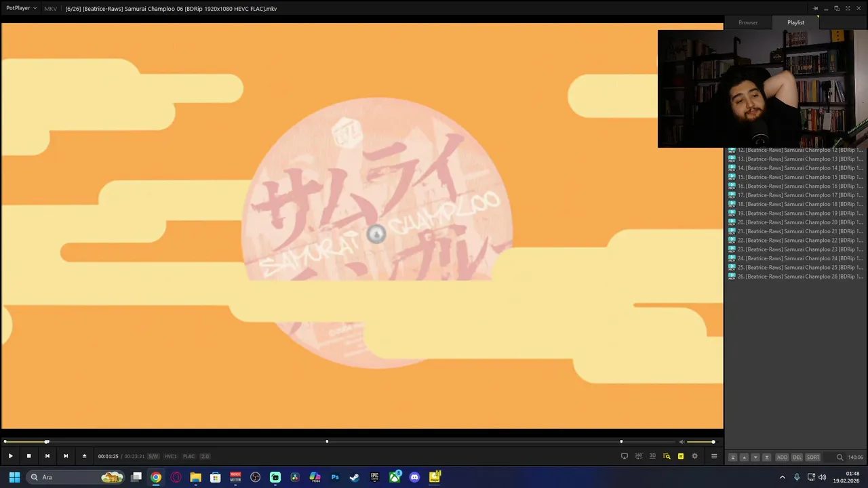Click the Eject/Open file button
This screenshot has height=488, width=868.
(x=84, y=456)
